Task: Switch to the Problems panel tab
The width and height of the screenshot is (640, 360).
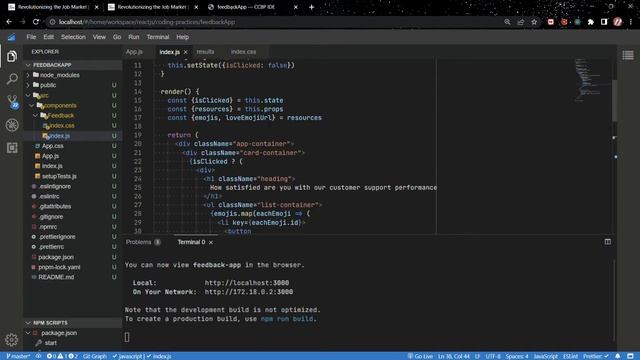Action: tap(143, 242)
